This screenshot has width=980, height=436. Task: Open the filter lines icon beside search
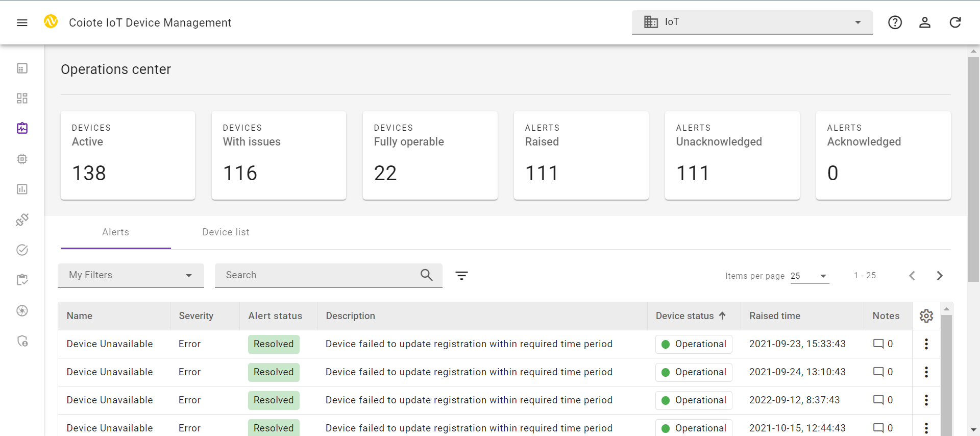(x=461, y=276)
